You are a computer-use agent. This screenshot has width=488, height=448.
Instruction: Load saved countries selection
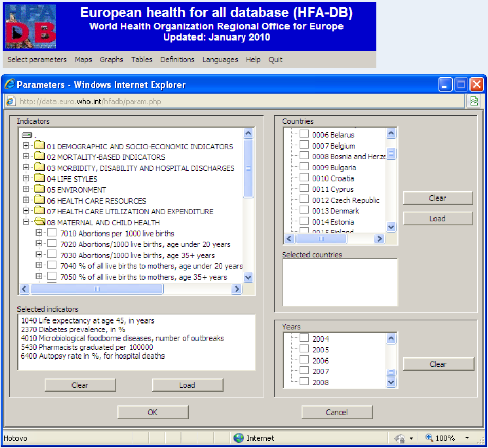point(438,219)
